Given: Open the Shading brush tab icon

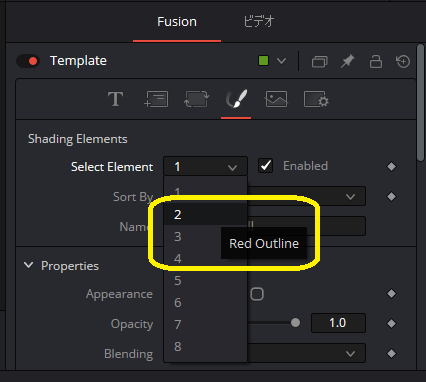Looking at the screenshot, I should (236, 99).
